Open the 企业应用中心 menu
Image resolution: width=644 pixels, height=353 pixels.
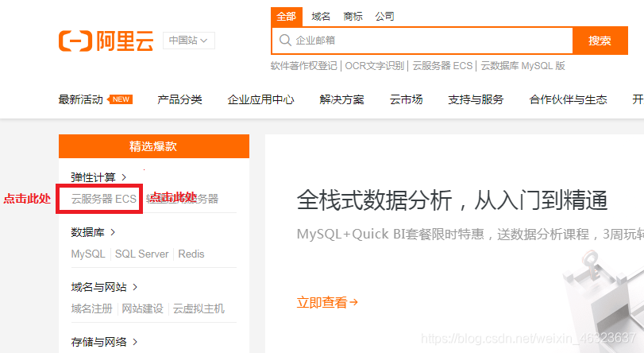tap(260, 99)
